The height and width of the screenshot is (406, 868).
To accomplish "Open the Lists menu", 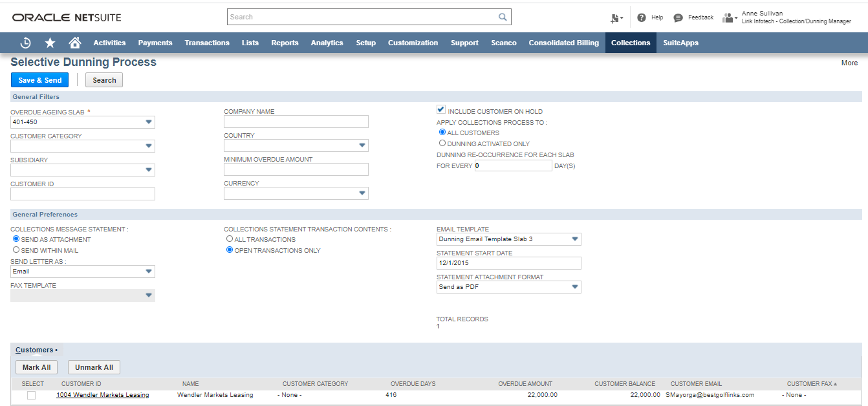I will pyautogui.click(x=250, y=43).
